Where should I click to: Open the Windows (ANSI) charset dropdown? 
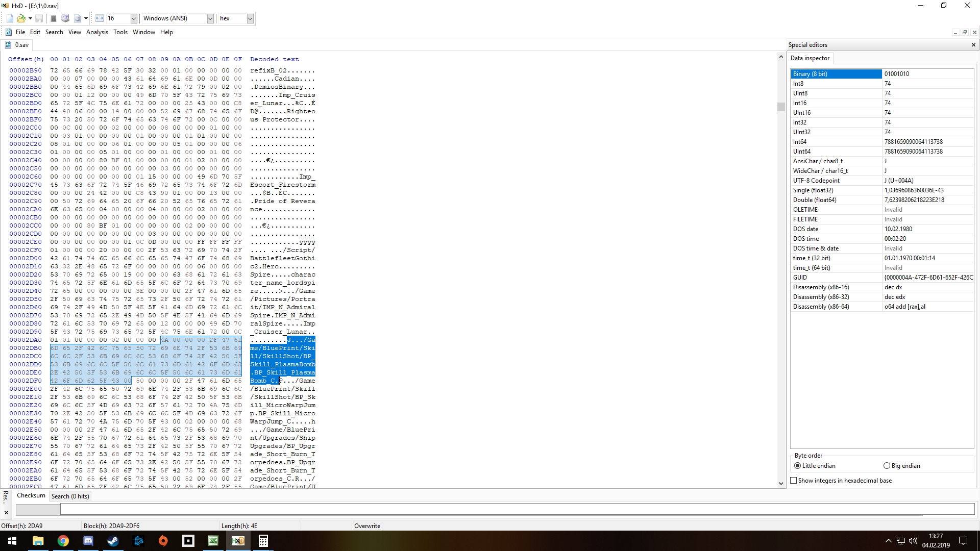[210, 18]
